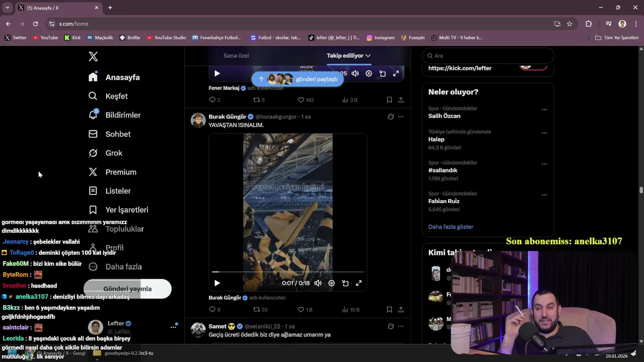Repost Burak Güngör post with 33 reposts
The image size is (644, 362).
pyautogui.click(x=260, y=310)
